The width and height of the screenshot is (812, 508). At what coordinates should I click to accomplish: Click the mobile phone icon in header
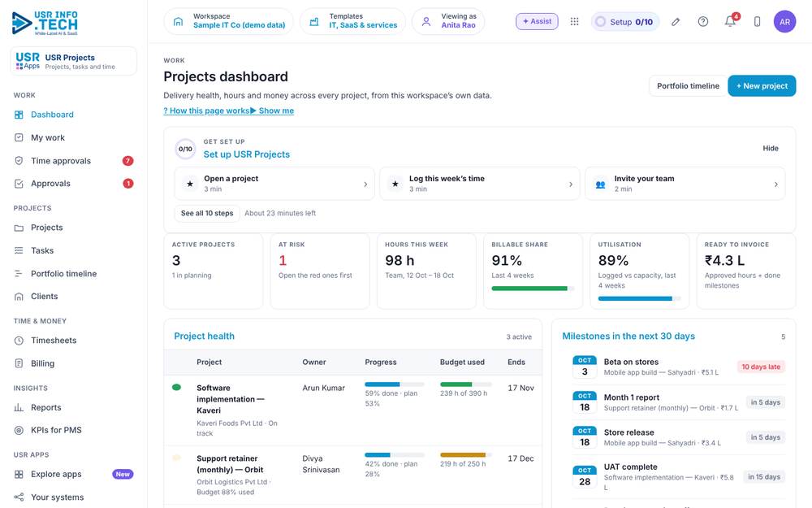[x=757, y=21]
